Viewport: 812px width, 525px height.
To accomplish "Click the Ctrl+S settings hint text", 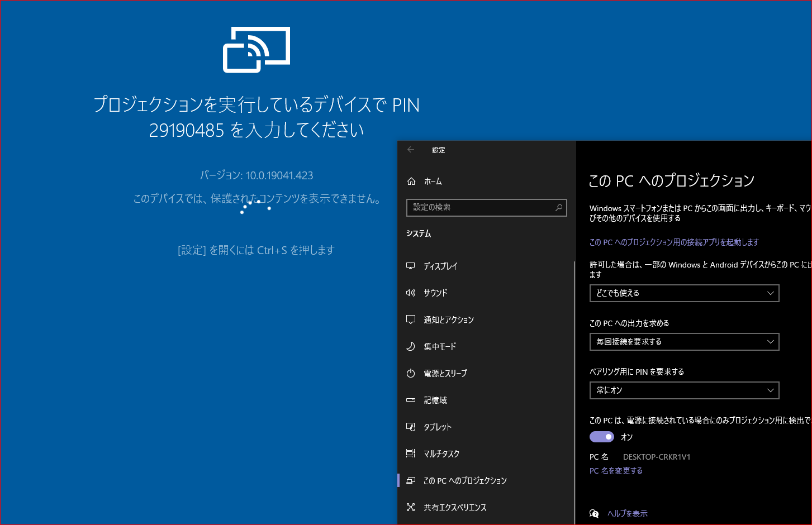I will pos(257,250).
